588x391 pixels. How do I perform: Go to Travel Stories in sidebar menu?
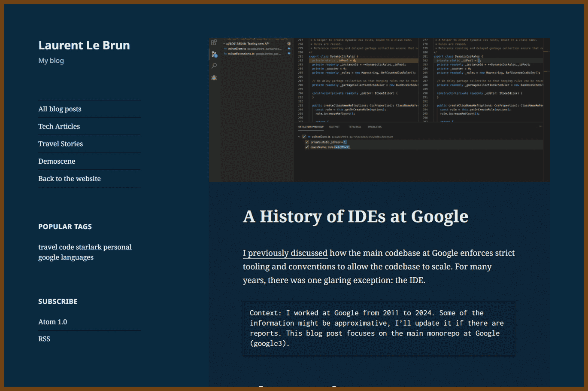pyautogui.click(x=61, y=144)
